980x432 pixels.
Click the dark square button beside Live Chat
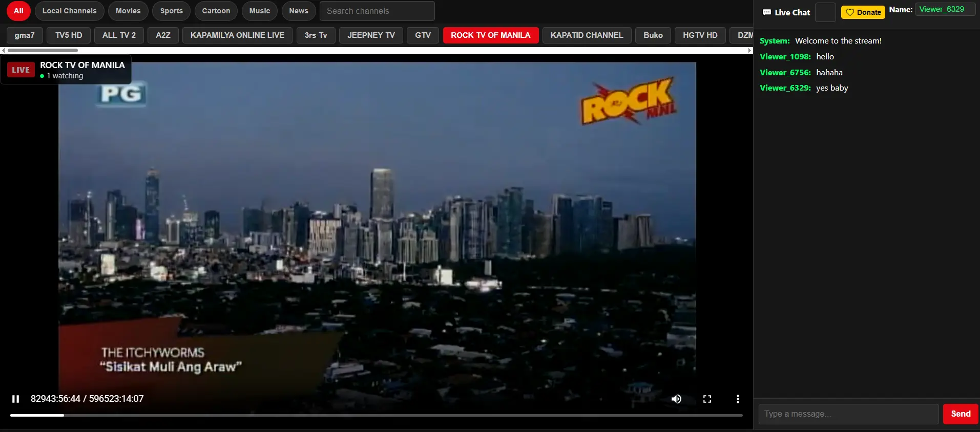pos(825,12)
